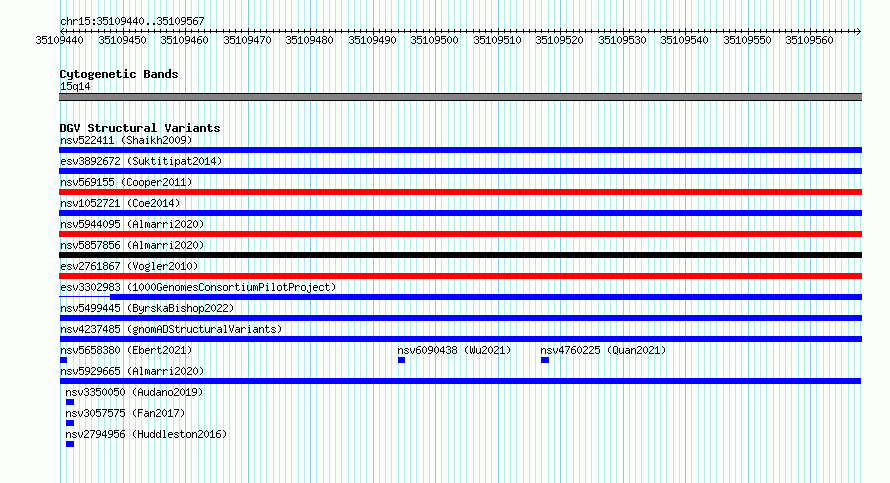Click the red bar for nsv5944095
Viewport: 890px width, 483px height.
tap(460, 234)
